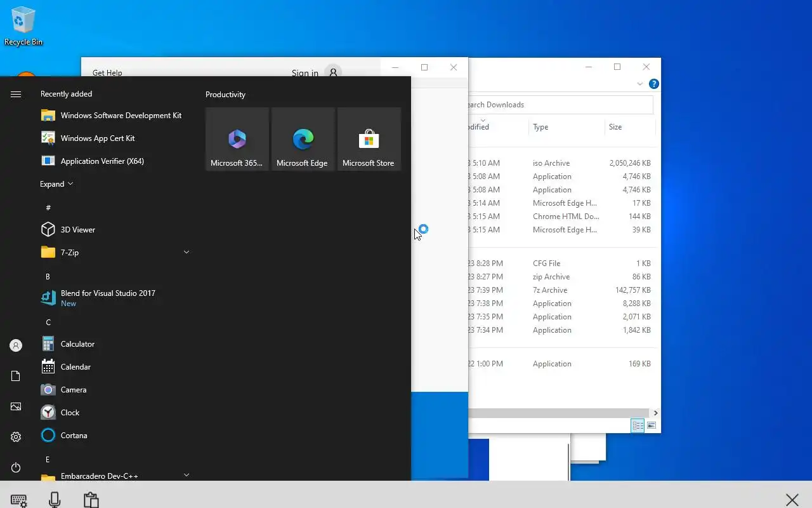The image size is (812, 508).
Task: Click the Search Downloads input field
Action: point(560,105)
